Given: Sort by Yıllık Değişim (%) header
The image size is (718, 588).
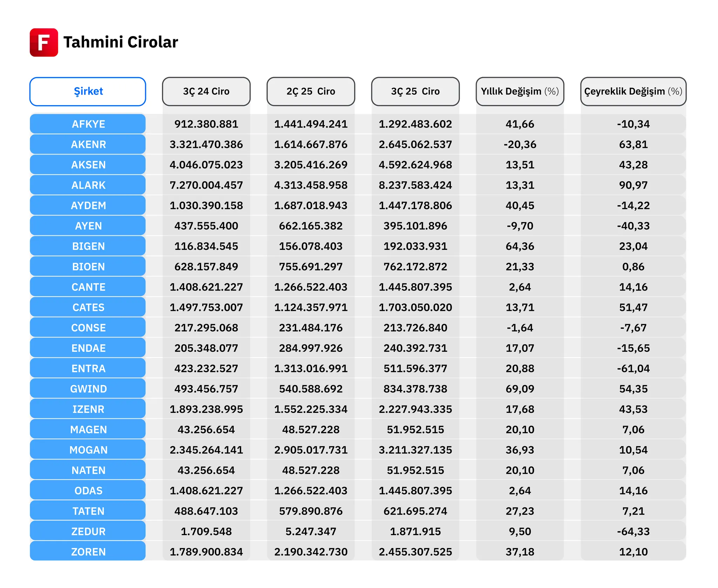Looking at the screenshot, I should tap(520, 91).
